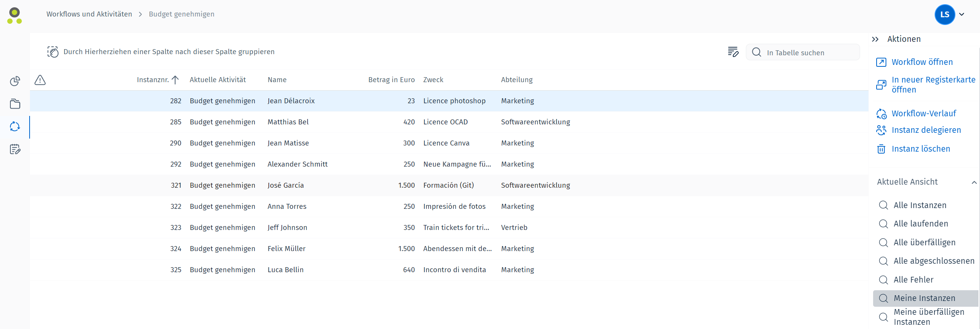The width and height of the screenshot is (980, 329).
Task: Open the forms edit sidebar icon
Action: click(x=15, y=149)
